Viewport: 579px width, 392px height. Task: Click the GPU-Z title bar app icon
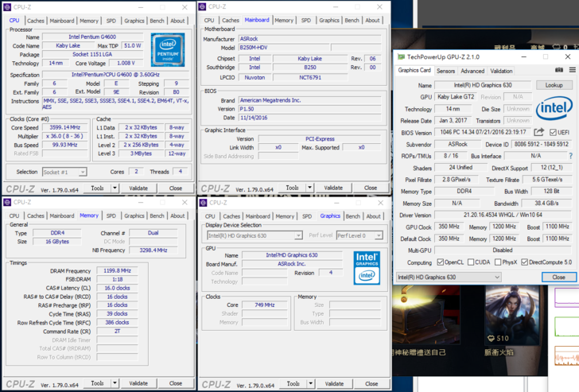[x=401, y=57]
